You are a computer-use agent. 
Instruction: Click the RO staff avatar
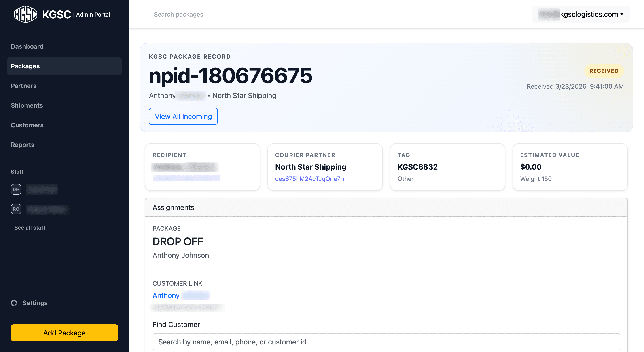pyautogui.click(x=16, y=209)
